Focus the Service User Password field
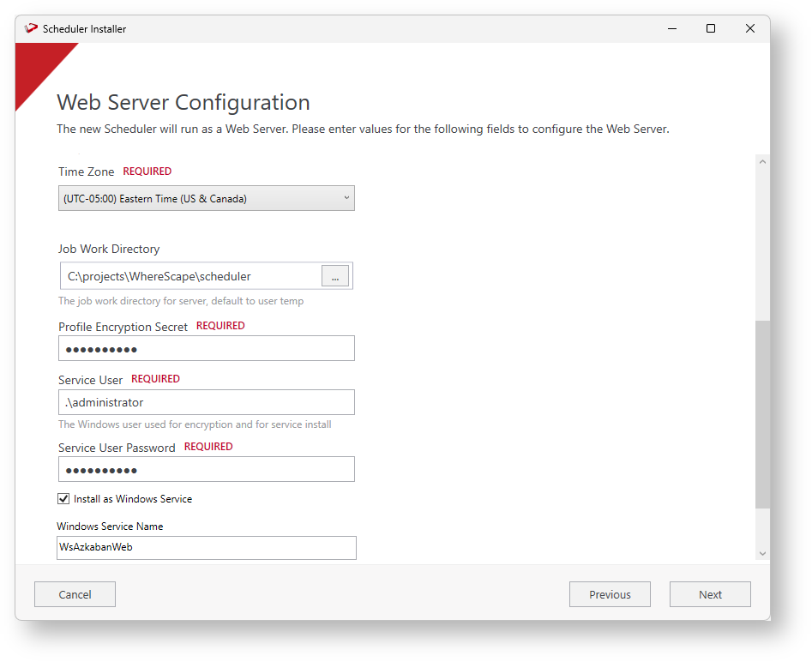Viewport: 812px width, 662px height. click(207, 470)
